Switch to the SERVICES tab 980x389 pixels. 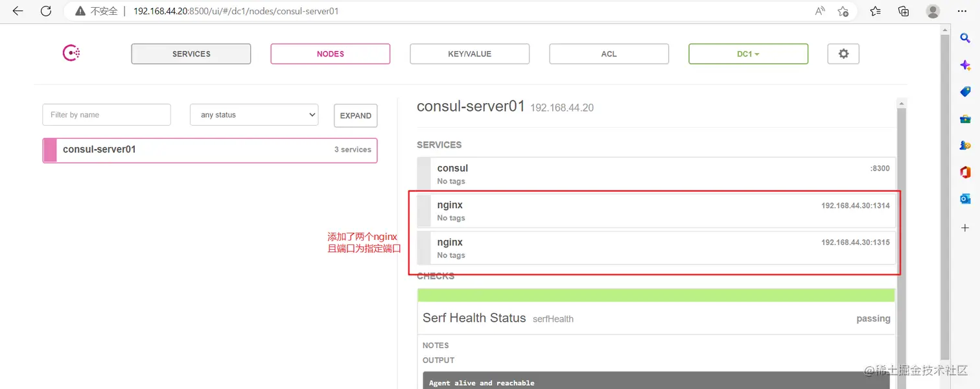coord(191,54)
